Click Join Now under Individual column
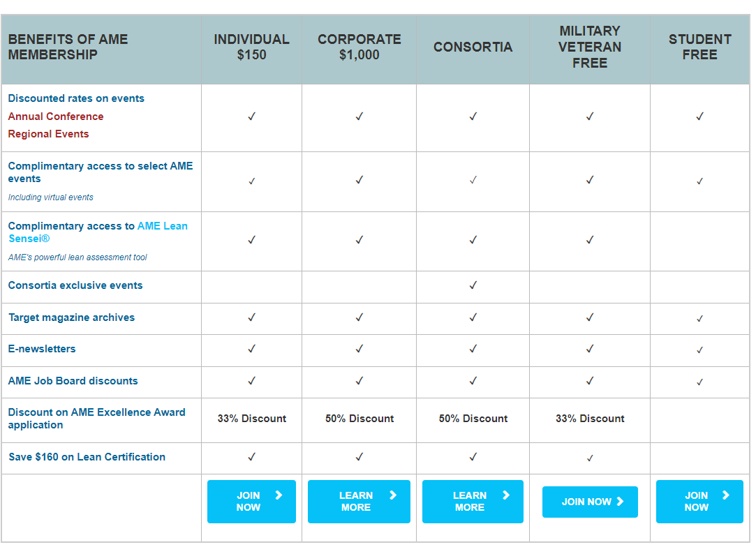Screen dimensions: 756x547 tap(251, 501)
